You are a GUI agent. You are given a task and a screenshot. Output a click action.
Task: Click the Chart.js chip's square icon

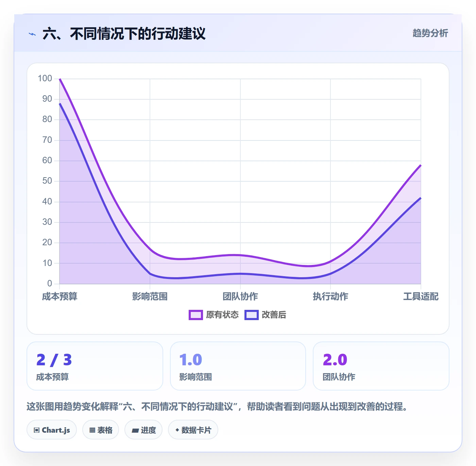tap(37, 430)
